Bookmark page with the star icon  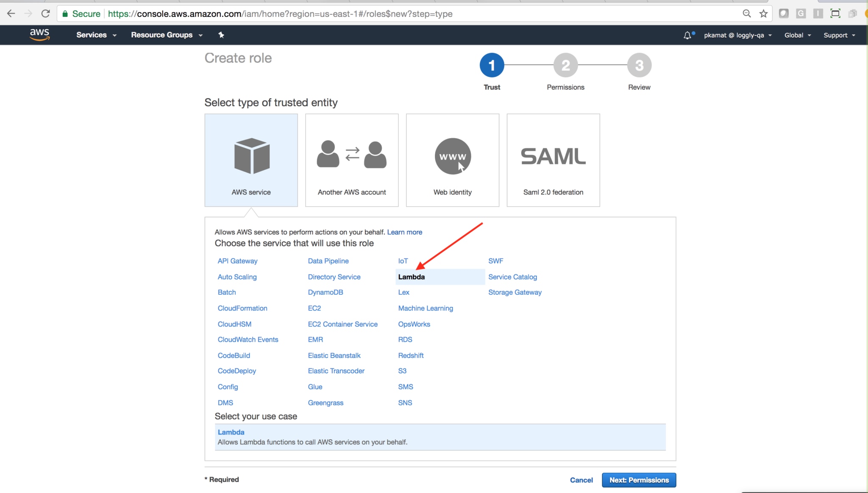coord(763,14)
